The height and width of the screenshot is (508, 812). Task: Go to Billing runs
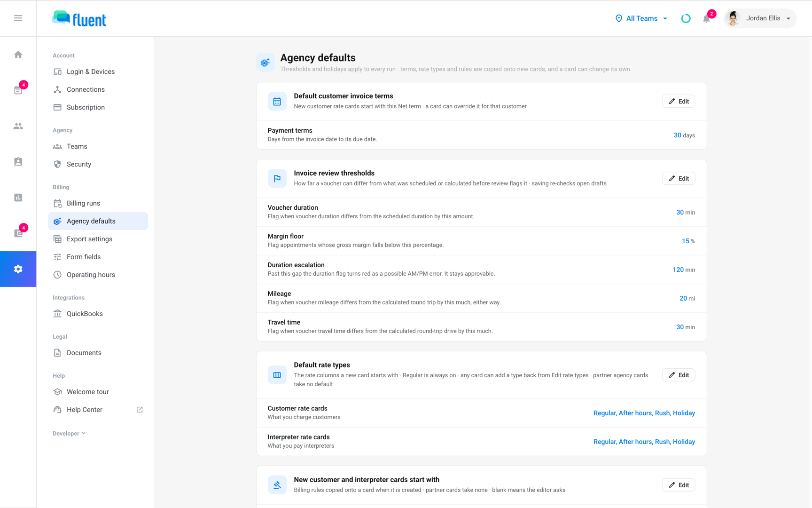click(x=98, y=203)
